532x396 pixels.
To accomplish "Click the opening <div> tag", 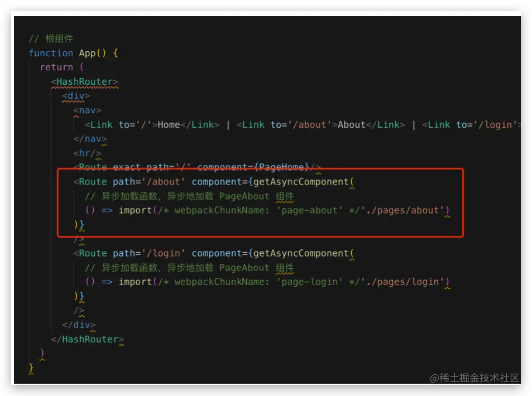I will click(76, 96).
